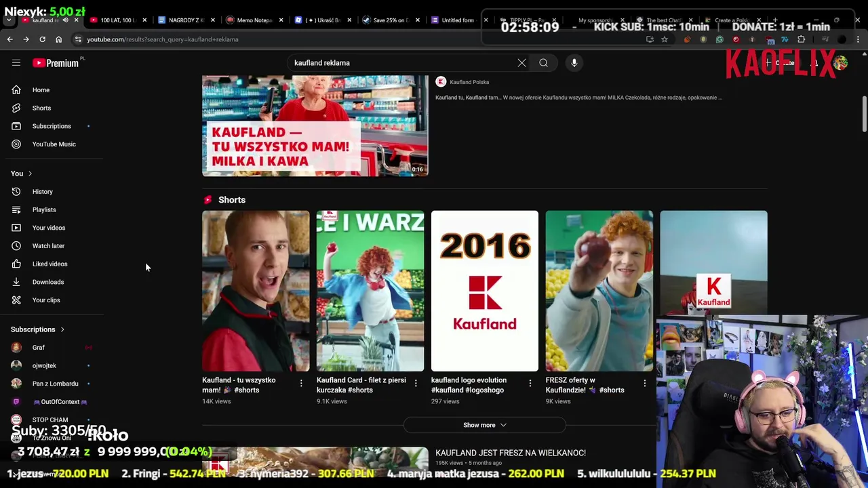Click the browser home icon

coord(58,39)
